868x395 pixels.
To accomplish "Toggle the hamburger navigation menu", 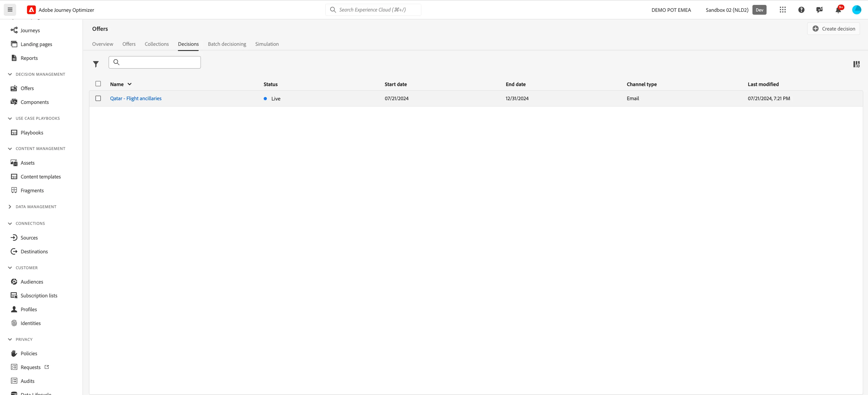I will click(10, 10).
